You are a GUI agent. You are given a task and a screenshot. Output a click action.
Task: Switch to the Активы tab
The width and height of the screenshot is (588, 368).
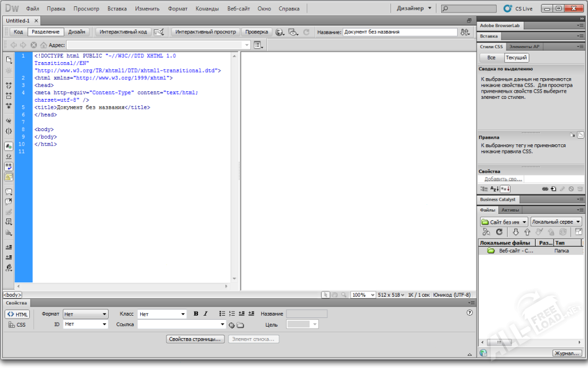pyautogui.click(x=519, y=210)
